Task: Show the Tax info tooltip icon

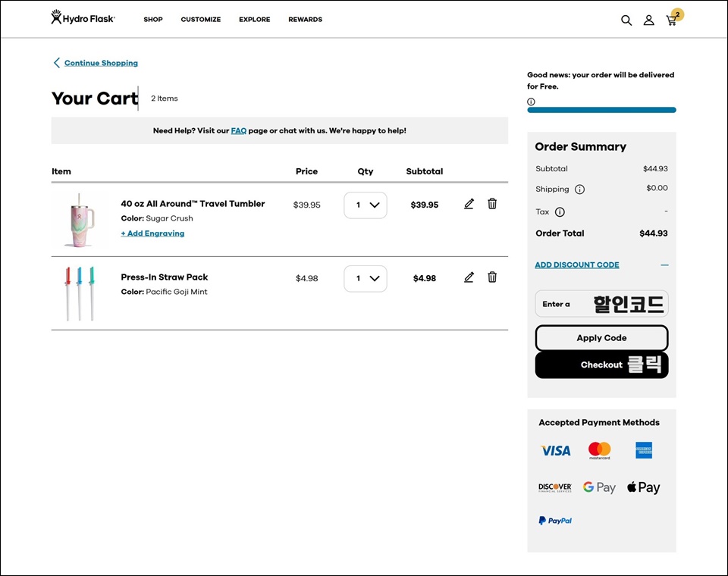Action: coord(560,212)
